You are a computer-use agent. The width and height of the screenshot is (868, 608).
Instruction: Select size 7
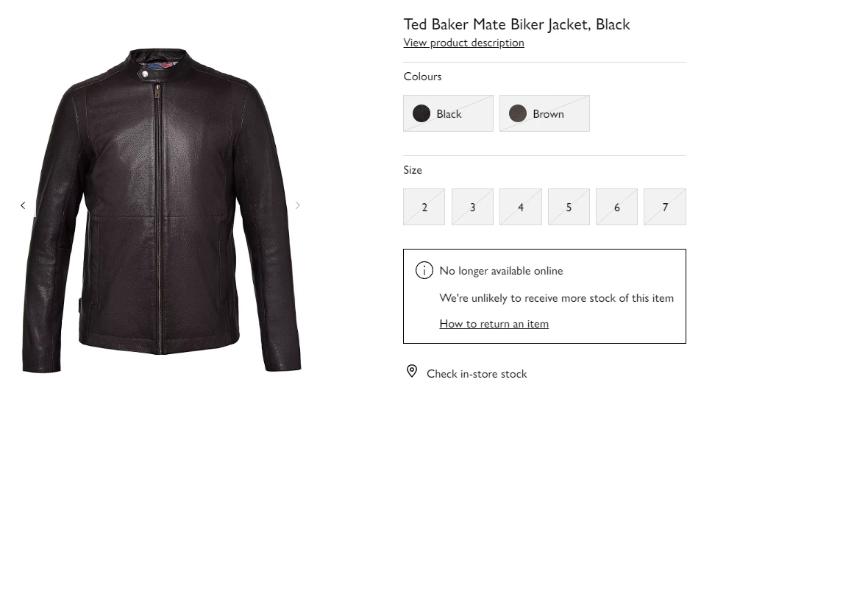665,207
